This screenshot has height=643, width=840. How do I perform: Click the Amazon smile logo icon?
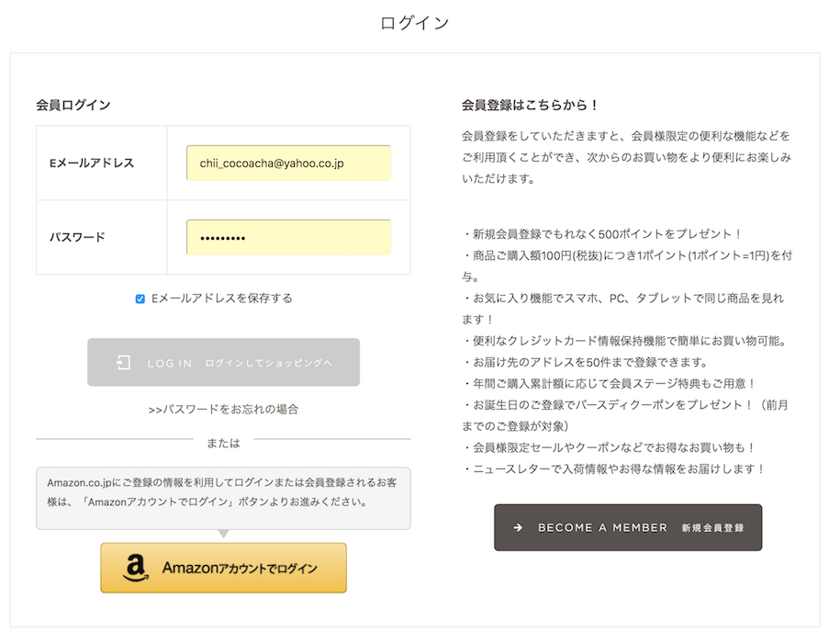click(x=136, y=568)
